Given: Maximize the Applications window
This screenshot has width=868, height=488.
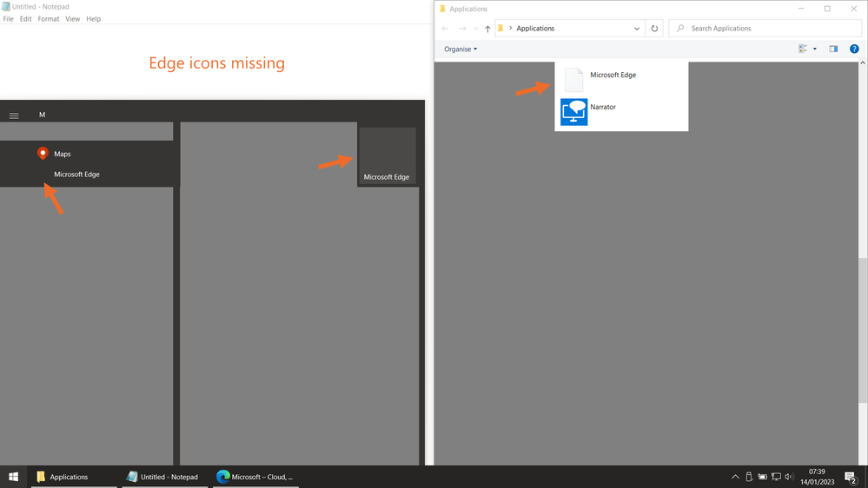Looking at the screenshot, I should [x=827, y=9].
